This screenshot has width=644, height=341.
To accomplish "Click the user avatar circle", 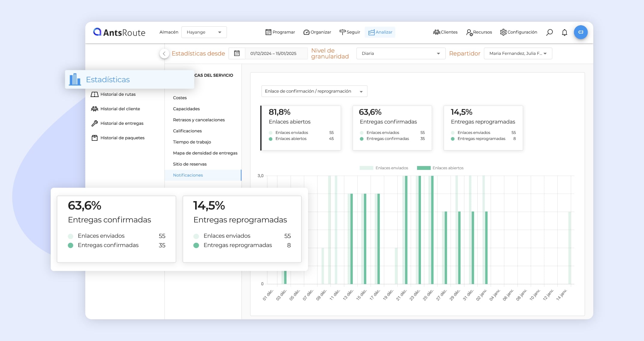I will tap(581, 32).
